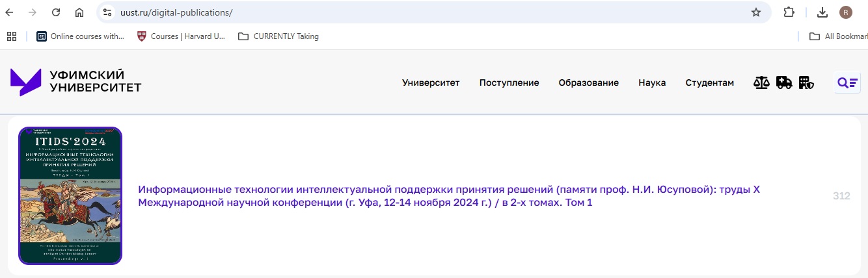Open the Наука menu item

point(652,82)
